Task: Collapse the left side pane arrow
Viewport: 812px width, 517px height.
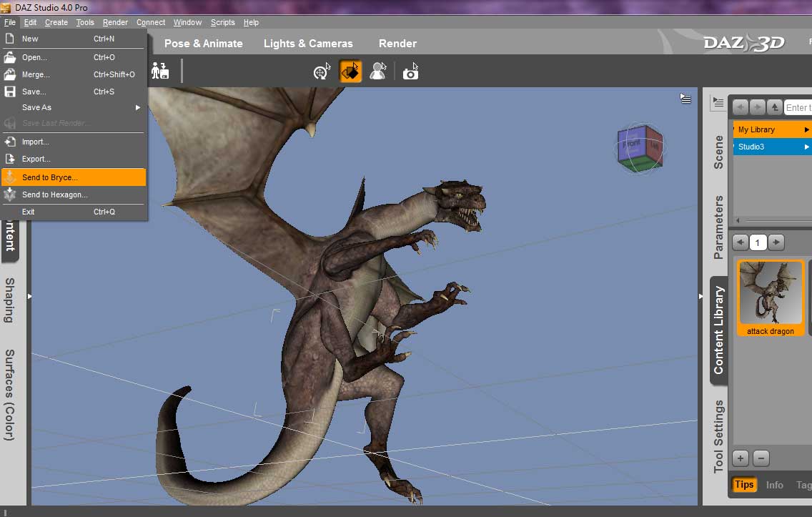Action: pos(29,296)
